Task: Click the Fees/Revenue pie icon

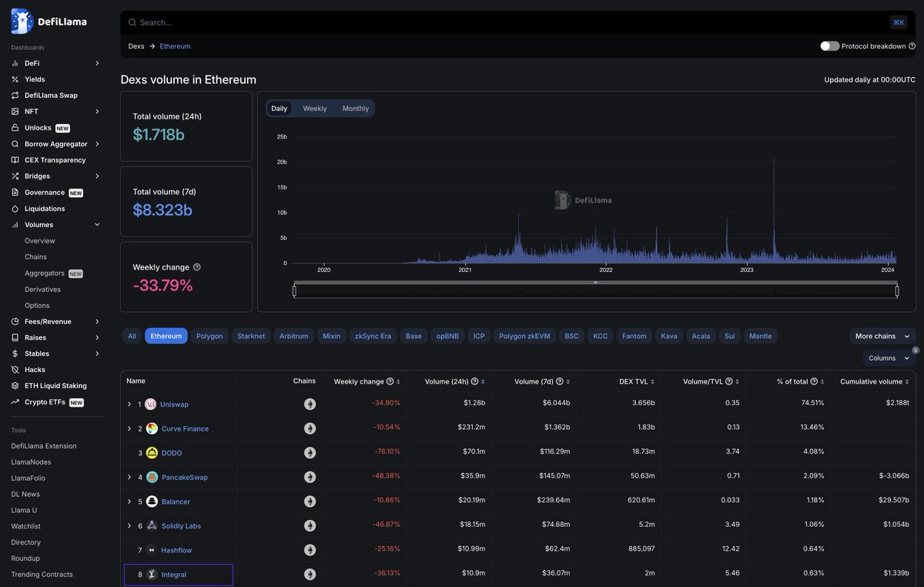Action: (15, 321)
